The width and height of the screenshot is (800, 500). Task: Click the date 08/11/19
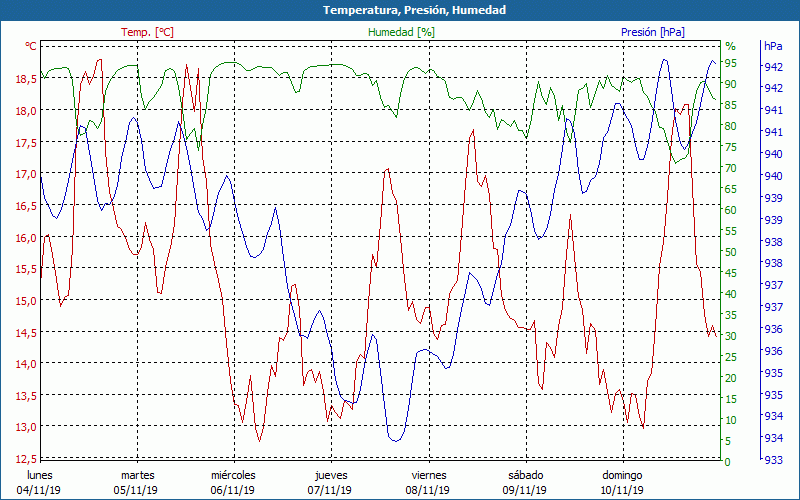coord(428,490)
